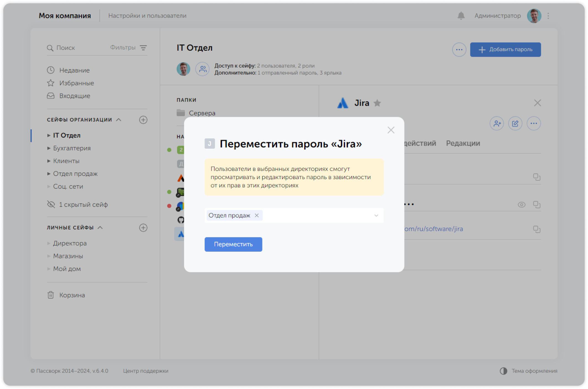Open the directory selection dropdown in the dialog
The width and height of the screenshot is (588, 389).
pos(376,215)
